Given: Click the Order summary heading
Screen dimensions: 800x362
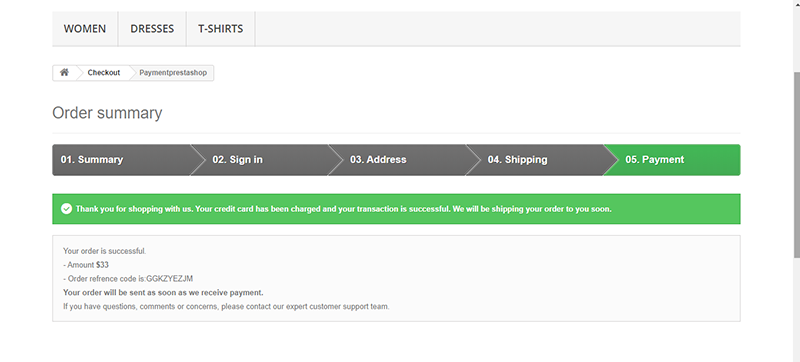Looking at the screenshot, I should pyautogui.click(x=107, y=113).
